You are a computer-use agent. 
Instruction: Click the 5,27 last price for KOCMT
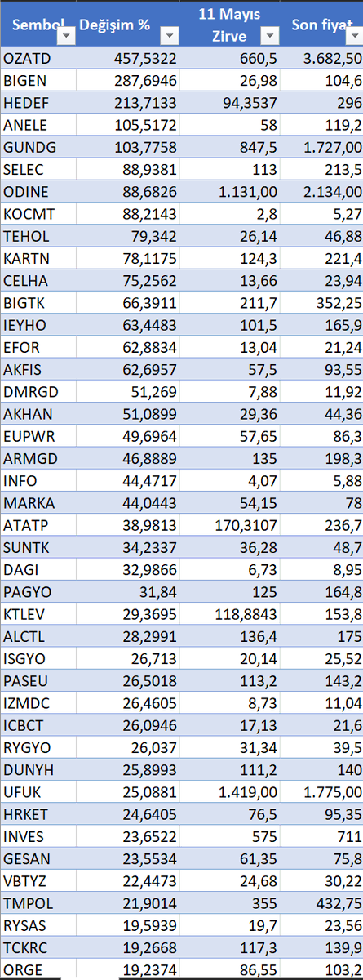pos(322,214)
